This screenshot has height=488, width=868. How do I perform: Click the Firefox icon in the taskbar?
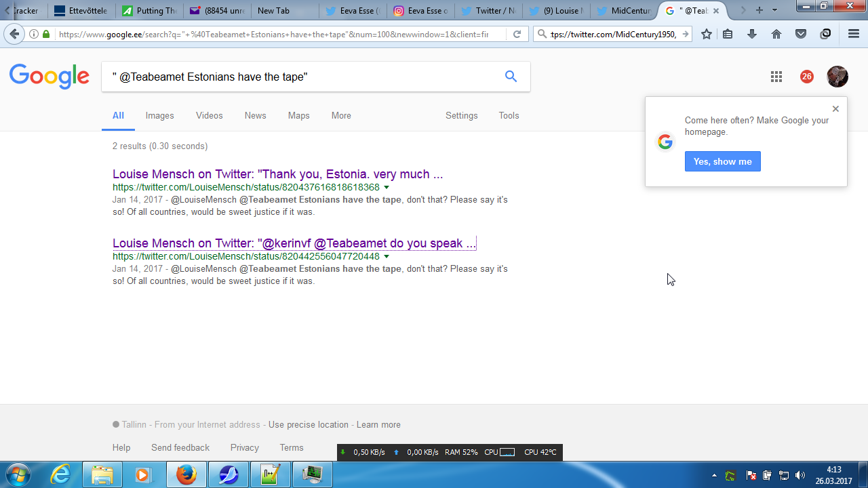point(186,474)
